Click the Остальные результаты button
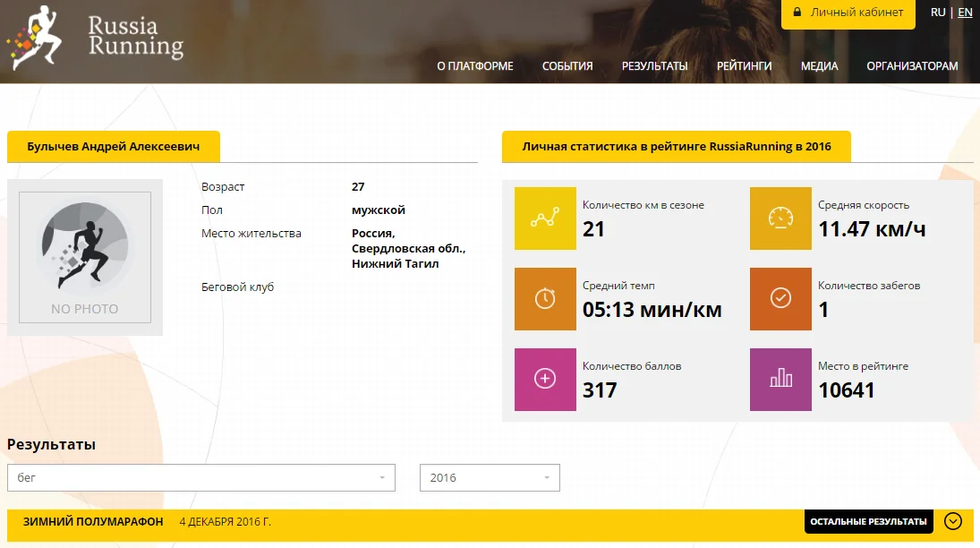Screen dimensions: 980x548 867,521
